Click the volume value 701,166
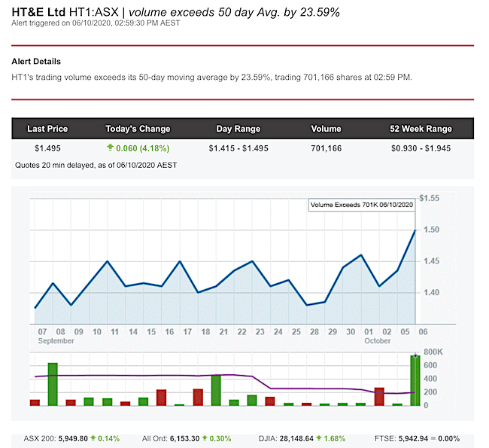This screenshot has height=448, width=489. click(x=327, y=148)
